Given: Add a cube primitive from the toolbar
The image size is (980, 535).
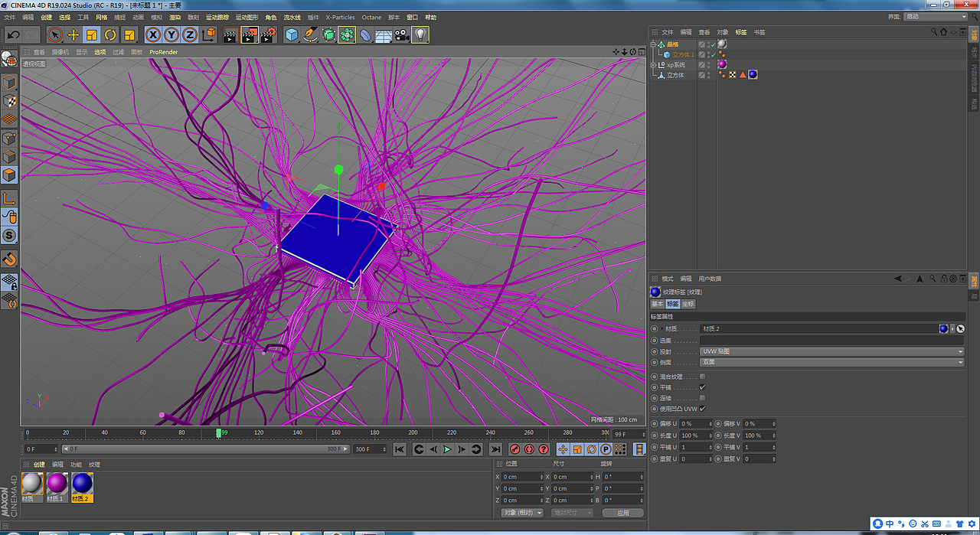Looking at the screenshot, I should pyautogui.click(x=291, y=34).
